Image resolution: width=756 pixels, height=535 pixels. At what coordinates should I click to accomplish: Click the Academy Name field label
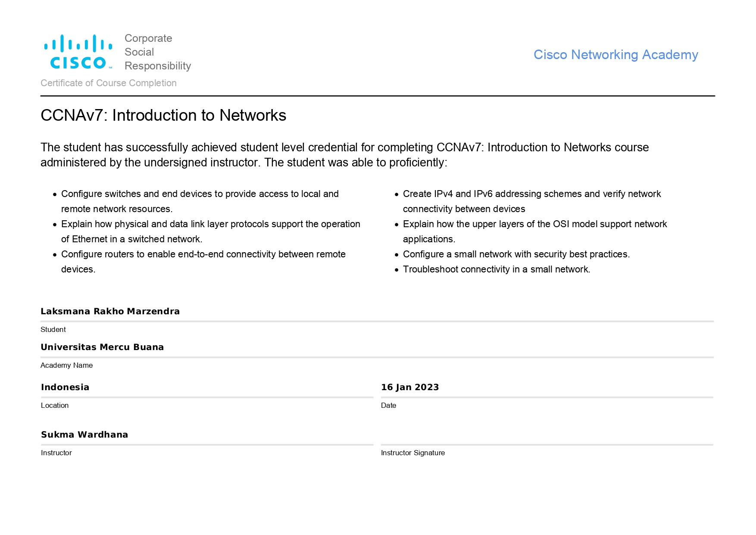(66, 365)
